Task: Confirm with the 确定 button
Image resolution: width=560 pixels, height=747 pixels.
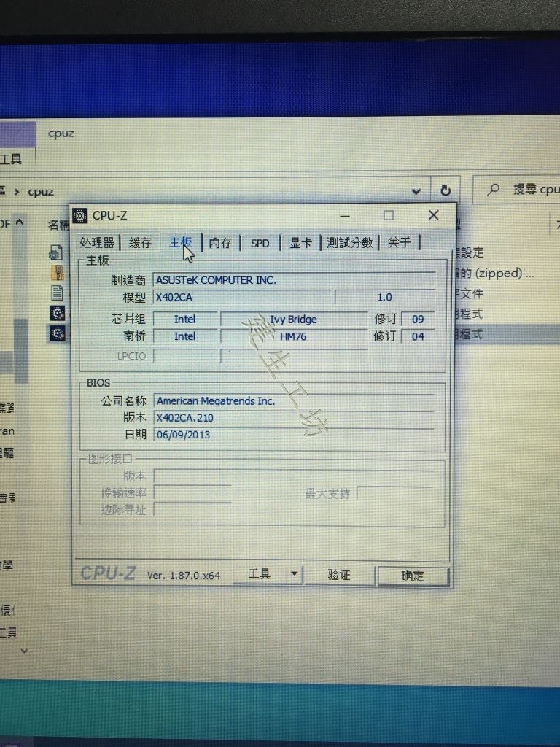Action: (x=413, y=576)
